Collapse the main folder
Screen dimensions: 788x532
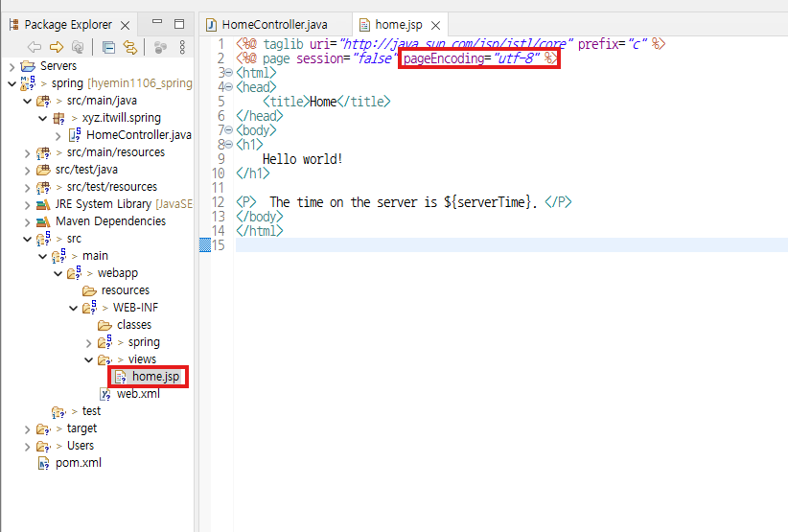tap(43, 256)
